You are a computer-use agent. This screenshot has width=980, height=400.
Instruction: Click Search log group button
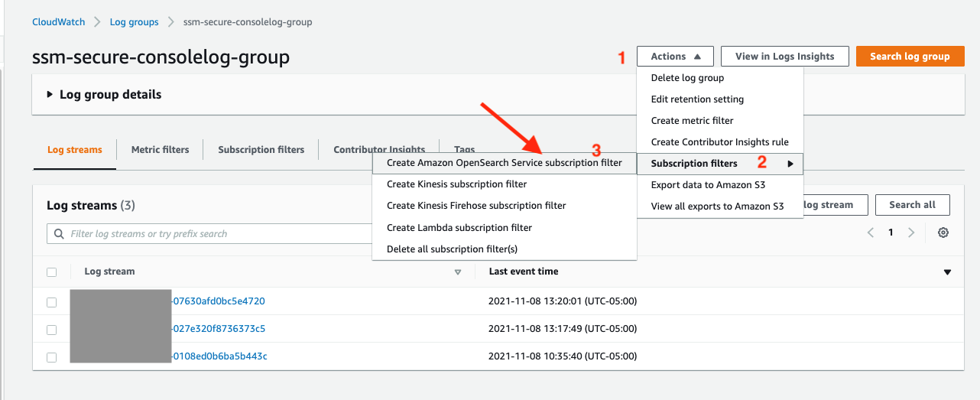pos(910,56)
